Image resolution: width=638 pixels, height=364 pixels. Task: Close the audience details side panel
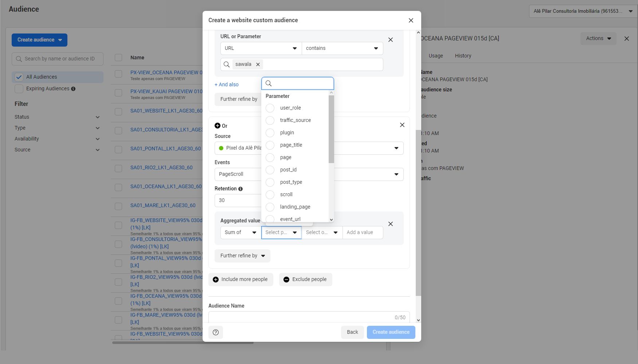(626, 39)
